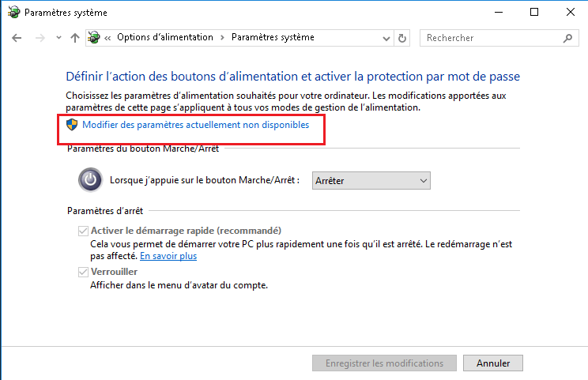Refresh the address bar location

tap(402, 38)
